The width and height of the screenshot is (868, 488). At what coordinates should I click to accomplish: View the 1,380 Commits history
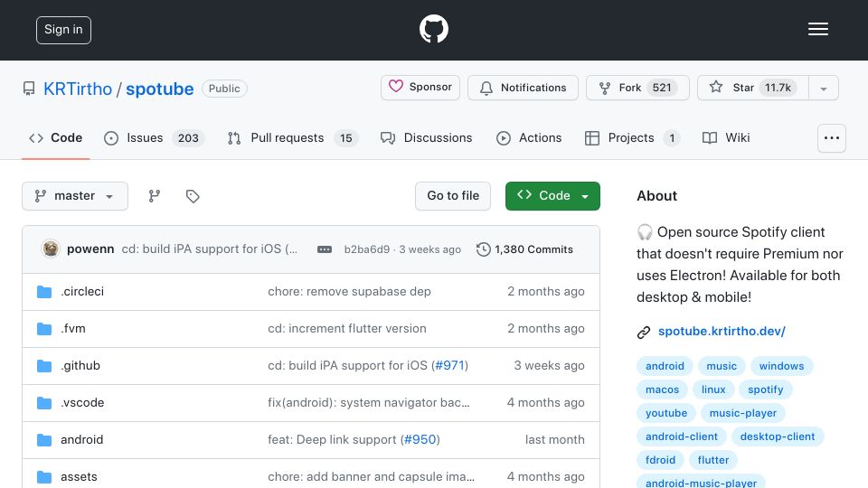[524, 249]
